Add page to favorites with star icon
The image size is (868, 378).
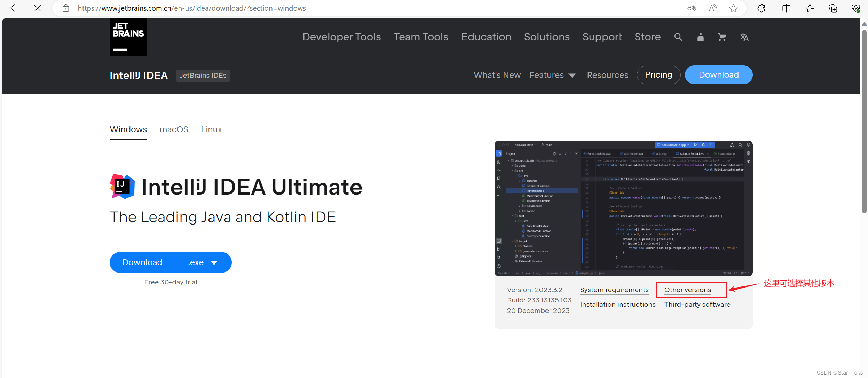[733, 8]
